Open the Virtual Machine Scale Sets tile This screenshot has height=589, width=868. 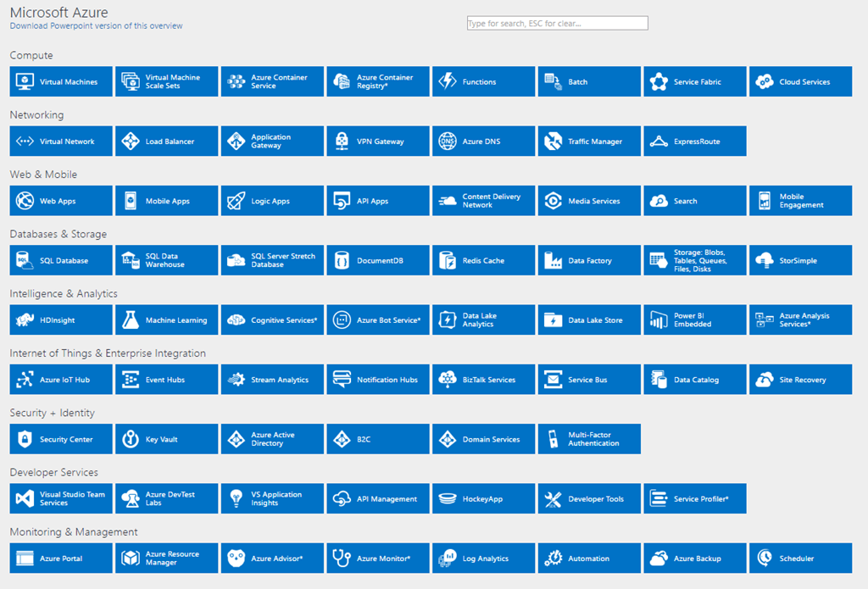tap(167, 81)
